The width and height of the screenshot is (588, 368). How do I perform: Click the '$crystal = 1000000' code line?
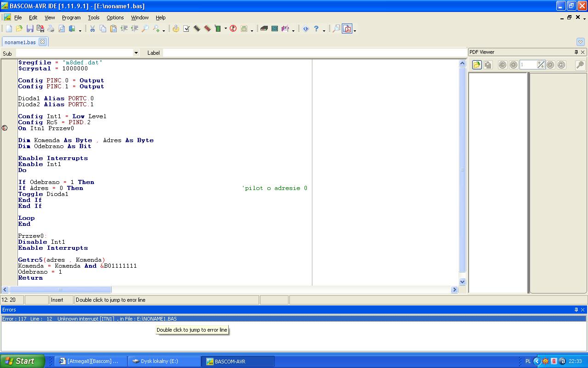[53, 69]
